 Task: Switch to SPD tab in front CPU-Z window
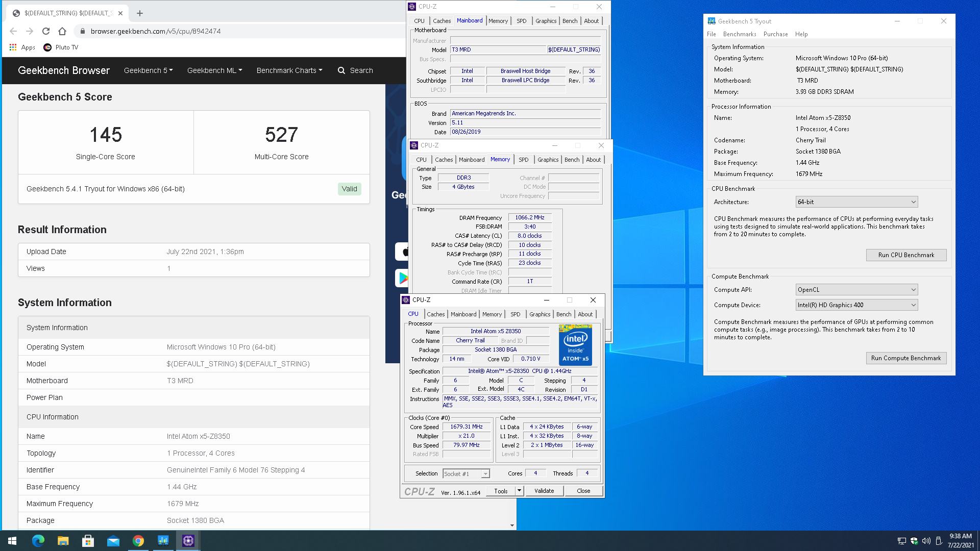pyautogui.click(x=516, y=314)
